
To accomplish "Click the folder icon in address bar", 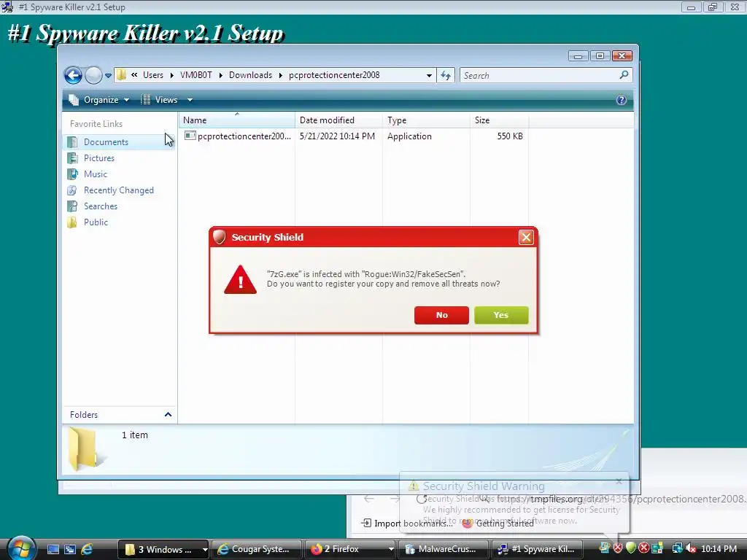I will (x=122, y=75).
